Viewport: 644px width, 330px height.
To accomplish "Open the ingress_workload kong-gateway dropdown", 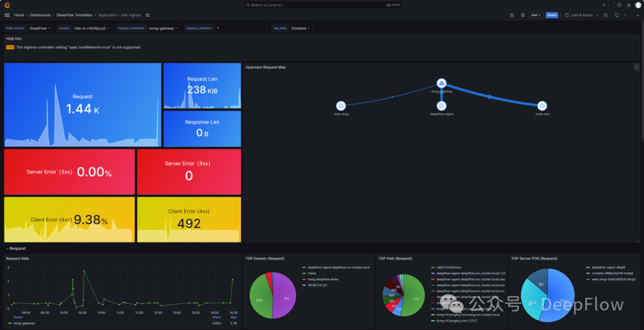I will click(x=163, y=28).
